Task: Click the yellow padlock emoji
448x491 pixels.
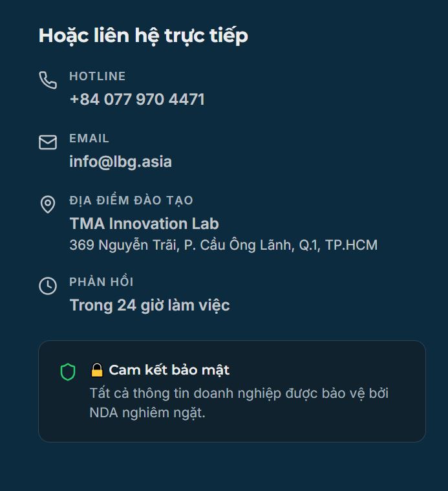Action: point(97,370)
